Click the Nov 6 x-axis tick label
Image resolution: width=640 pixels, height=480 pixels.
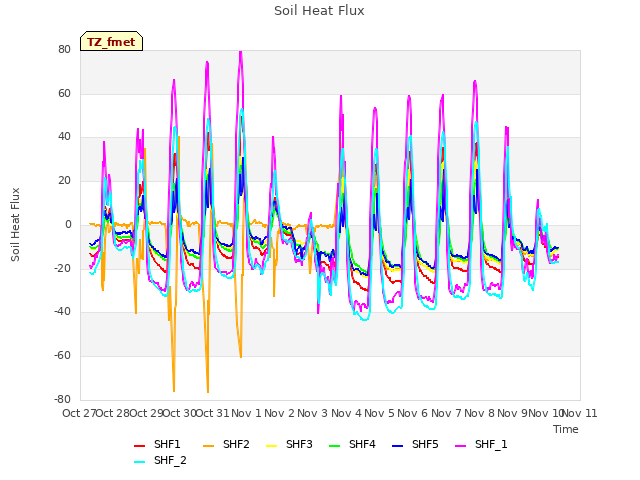coord(413,413)
